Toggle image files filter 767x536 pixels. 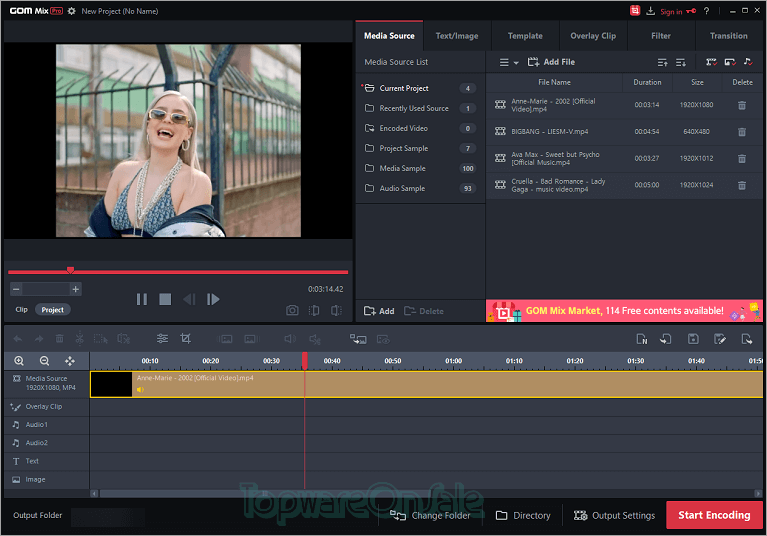coord(730,62)
